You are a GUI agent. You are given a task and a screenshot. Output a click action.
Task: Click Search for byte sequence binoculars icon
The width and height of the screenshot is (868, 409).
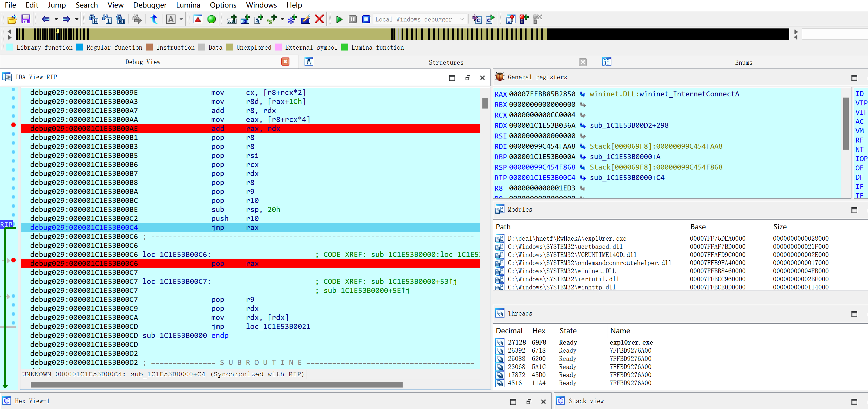(120, 19)
